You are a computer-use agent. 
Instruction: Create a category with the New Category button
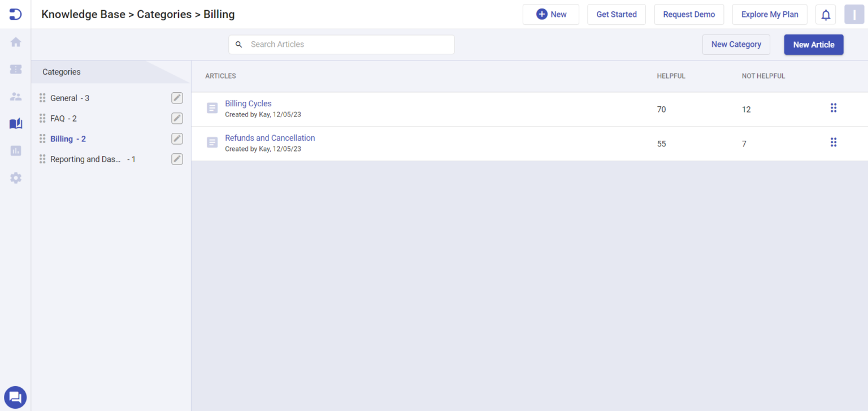pyautogui.click(x=736, y=44)
